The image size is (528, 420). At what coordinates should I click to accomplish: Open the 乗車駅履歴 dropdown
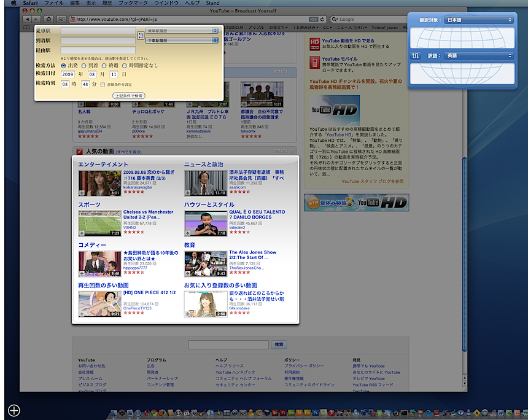182,31
